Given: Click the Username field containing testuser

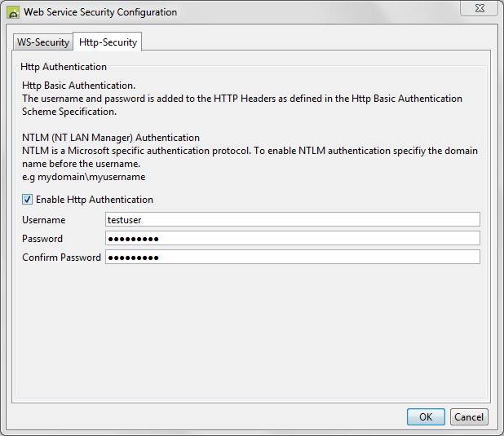Looking at the screenshot, I should point(292,219).
